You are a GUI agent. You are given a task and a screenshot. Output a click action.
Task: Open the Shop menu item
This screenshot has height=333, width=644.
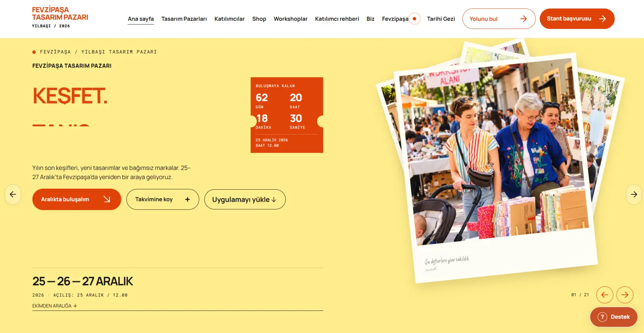[259, 19]
